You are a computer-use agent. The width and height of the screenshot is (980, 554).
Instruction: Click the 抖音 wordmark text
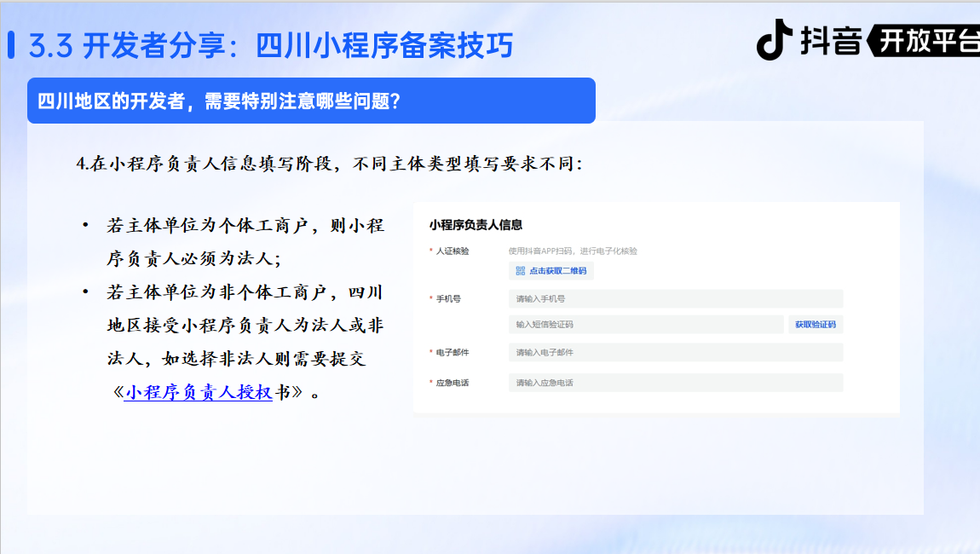click(x=830, y=41)
